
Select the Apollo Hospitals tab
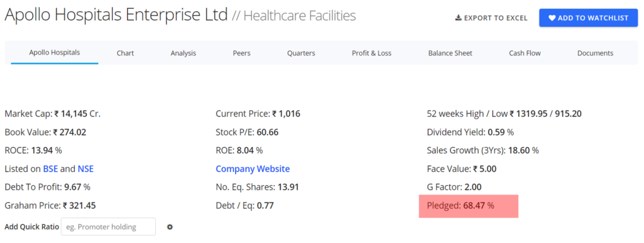[55, 53]
